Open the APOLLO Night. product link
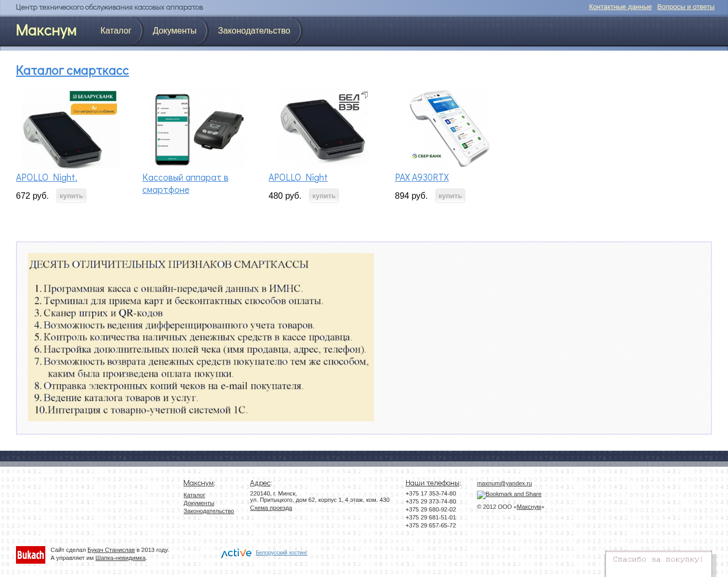728x577 pixels. (x=46, y=177)
